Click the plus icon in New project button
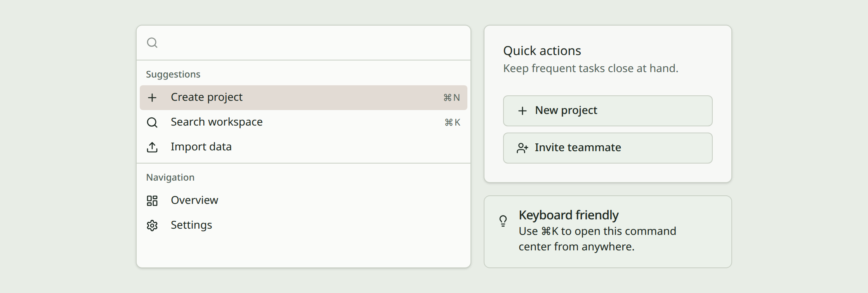This screenshot has height=293, width=868. 523,111
